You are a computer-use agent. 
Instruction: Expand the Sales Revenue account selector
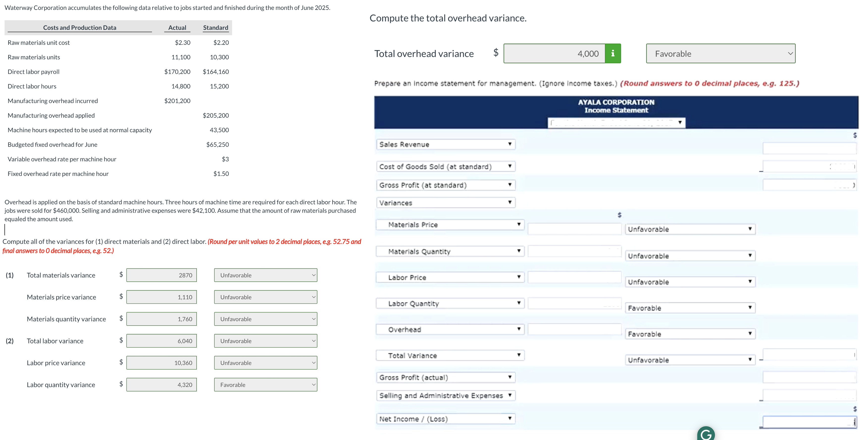click(x=445, y=144)
